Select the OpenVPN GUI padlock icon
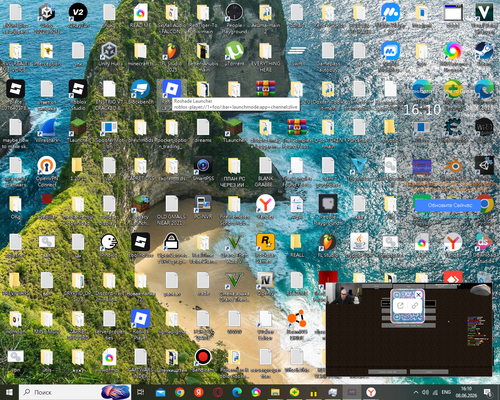500x400 pixels. tap(172, 242)
